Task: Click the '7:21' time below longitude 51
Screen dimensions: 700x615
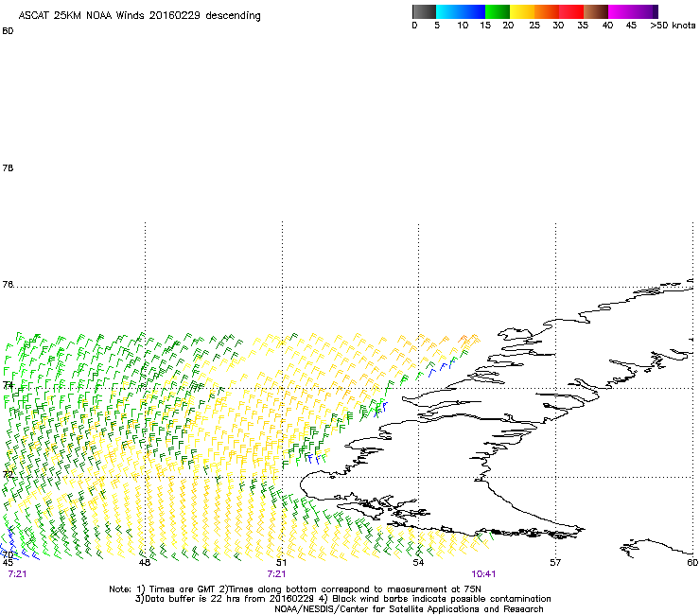Action: (276, 574)
